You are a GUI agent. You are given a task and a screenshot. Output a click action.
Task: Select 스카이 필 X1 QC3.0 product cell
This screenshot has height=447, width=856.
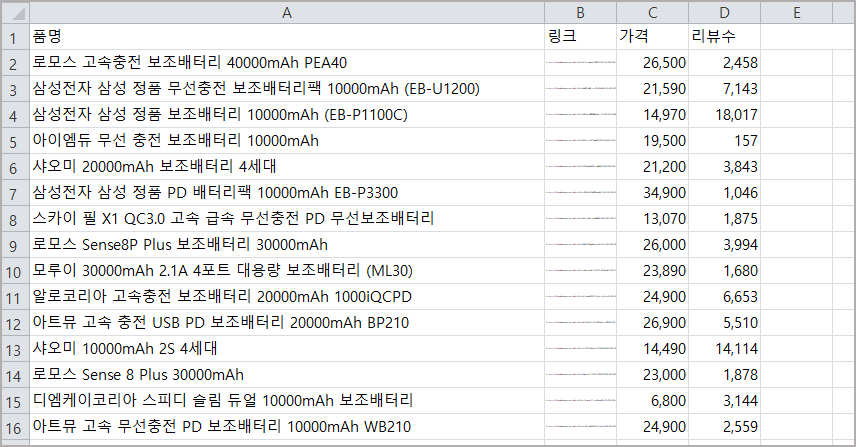(x=287, y=219)
